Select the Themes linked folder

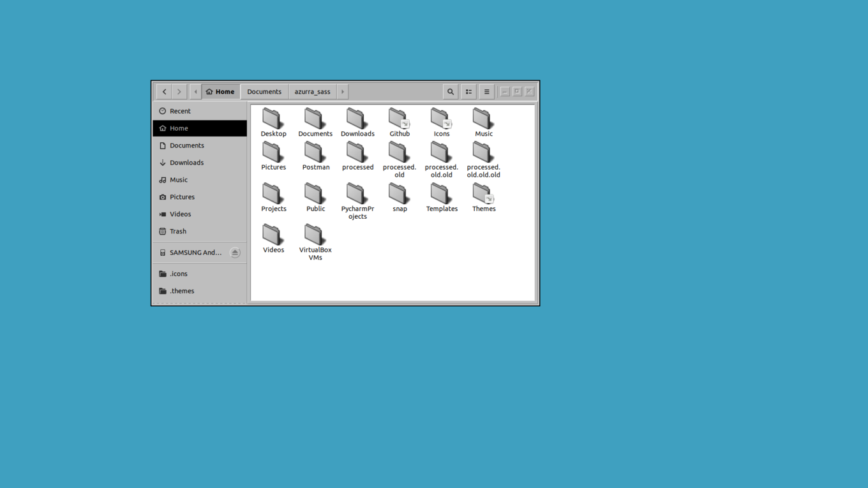[484, 198]
